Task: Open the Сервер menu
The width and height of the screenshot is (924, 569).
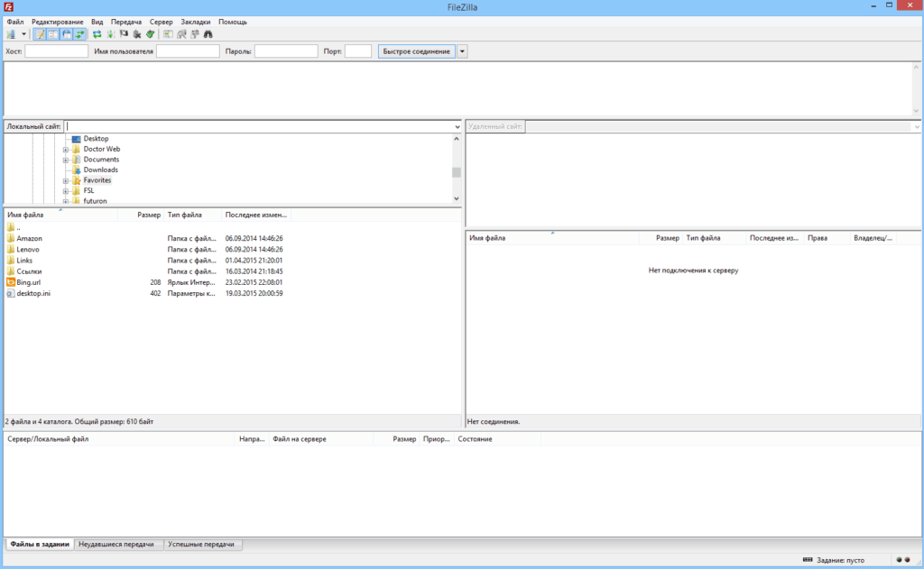Action: (x=161, y=22)
